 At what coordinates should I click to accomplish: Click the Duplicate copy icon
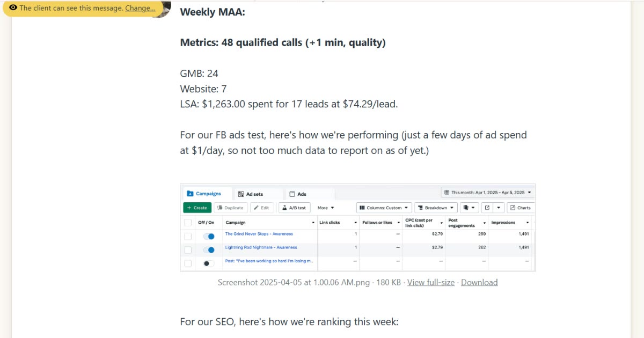coord(219,208)
